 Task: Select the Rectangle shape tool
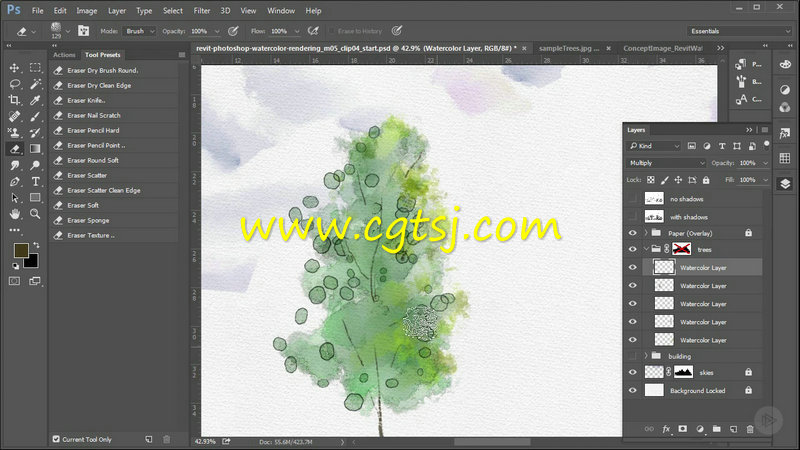(x=35, y=197)
